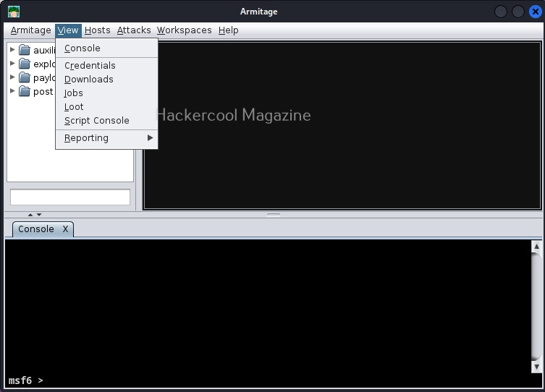Choose Console from the View menu
This screenshot has height=392, width=545.
(106, 48)
